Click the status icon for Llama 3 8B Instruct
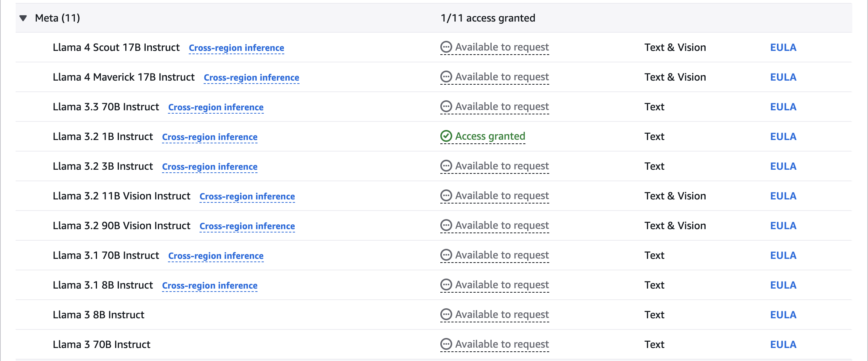 446,315
